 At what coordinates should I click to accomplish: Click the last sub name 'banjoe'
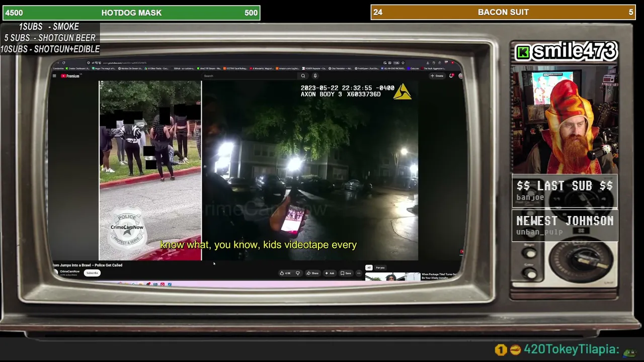click(x=530, y=198)
